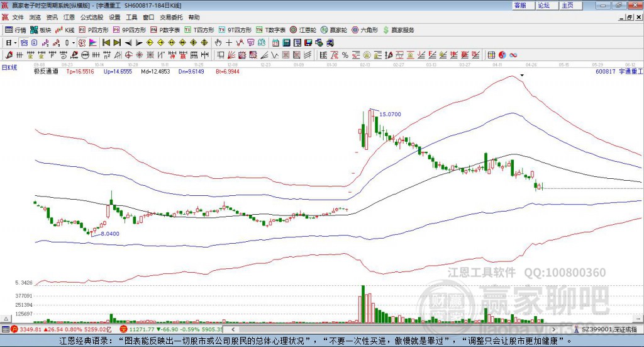
Task: Open the 江恩轮 Gann wheel
Action: pos(303,30)
